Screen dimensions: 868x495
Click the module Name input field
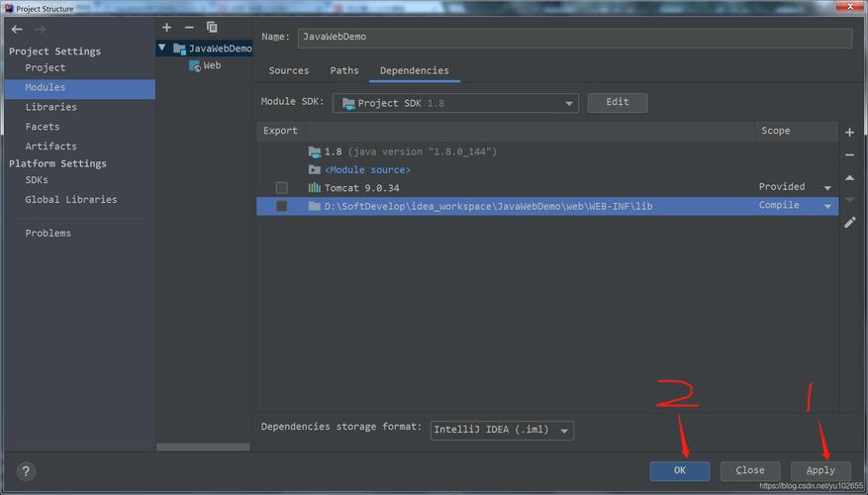(x=575, y=38)
